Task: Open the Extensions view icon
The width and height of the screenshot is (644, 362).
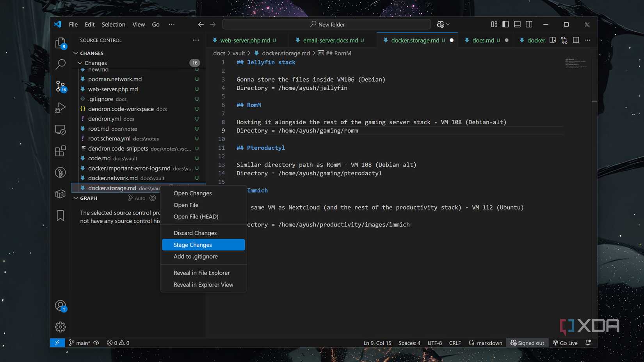Action: pos(60,151)
